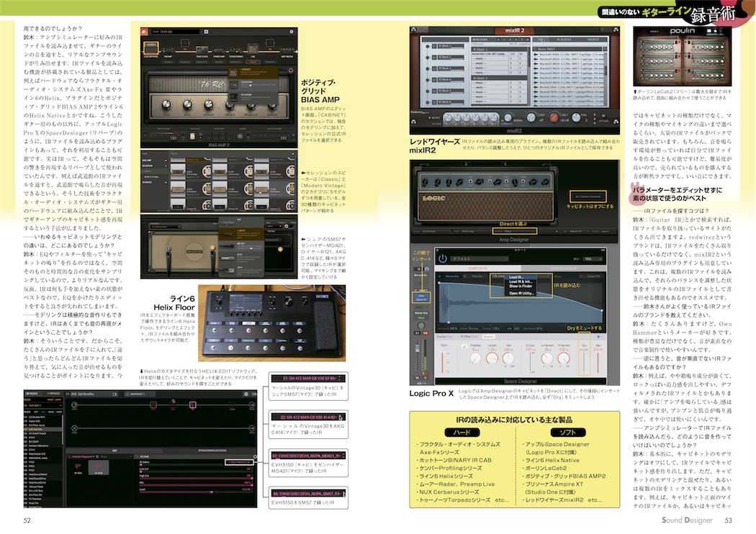Expand the CELESTION category in BIAS cabinet browser
This screenshot has width=756, height=534.
click(154, 166)
